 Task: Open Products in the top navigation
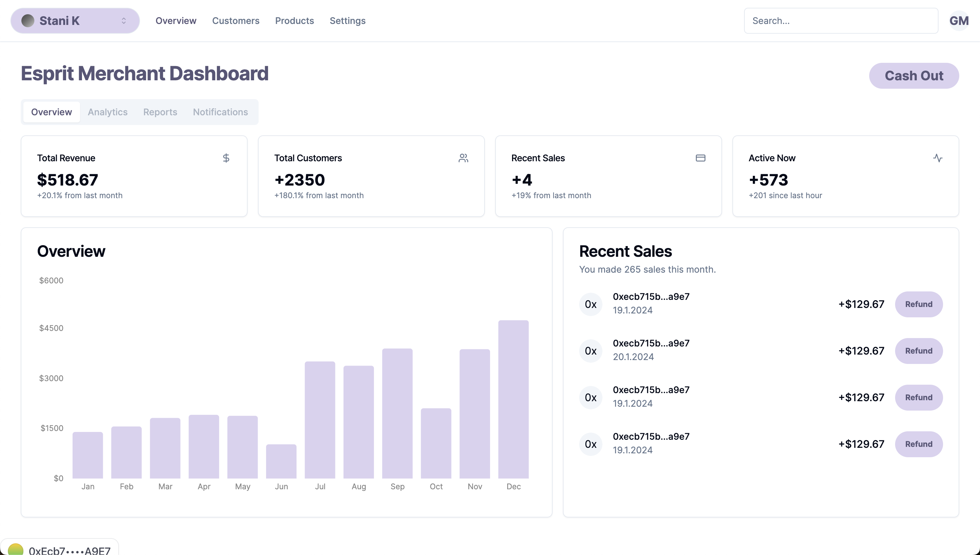tap(295, 21)
